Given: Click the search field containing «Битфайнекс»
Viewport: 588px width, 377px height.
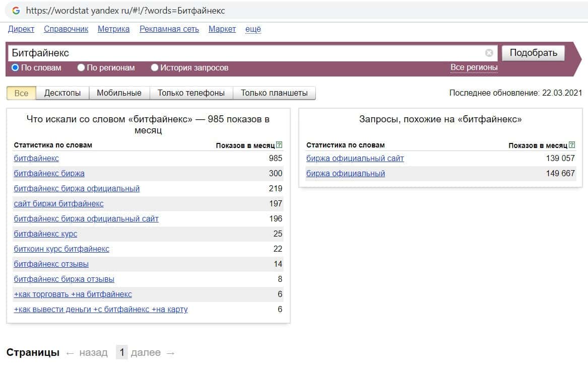Looking at the screenshot, I should pos(242,53).
